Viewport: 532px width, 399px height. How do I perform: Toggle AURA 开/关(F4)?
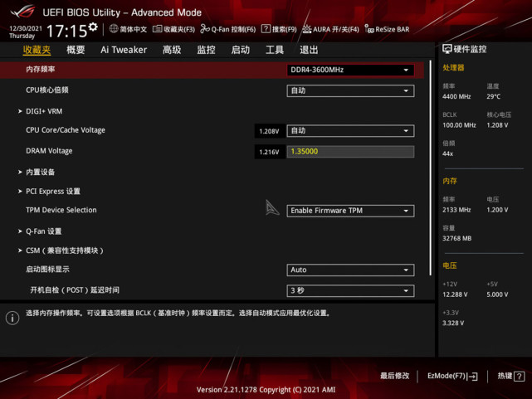tap(330, 30)
